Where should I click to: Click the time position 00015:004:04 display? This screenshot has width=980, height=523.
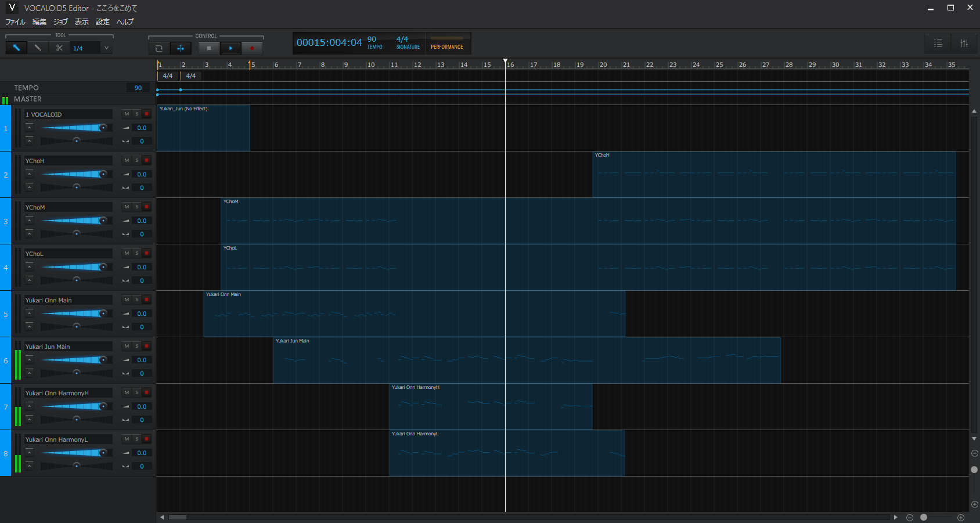point(329,42)
